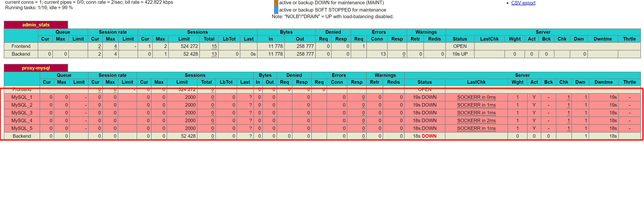
Task: Click the MySQL_5 server name
Action: coord(22,128)
